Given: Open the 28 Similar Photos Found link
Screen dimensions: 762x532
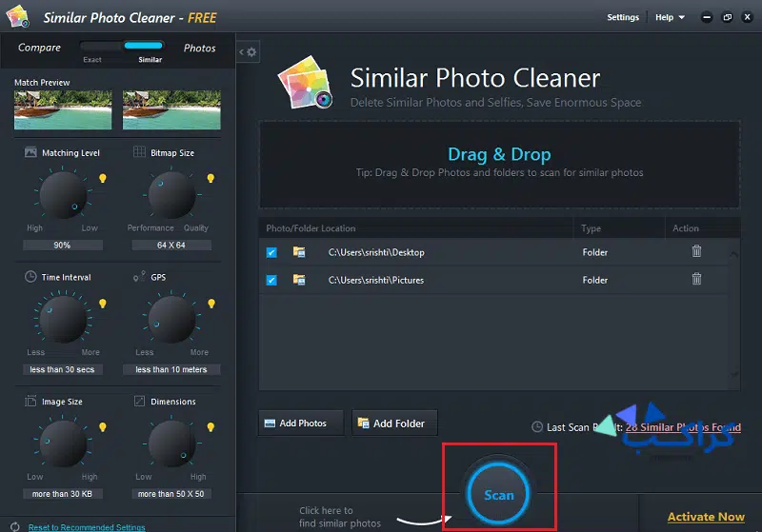Looking at the screenshot, I should [683, 427].
